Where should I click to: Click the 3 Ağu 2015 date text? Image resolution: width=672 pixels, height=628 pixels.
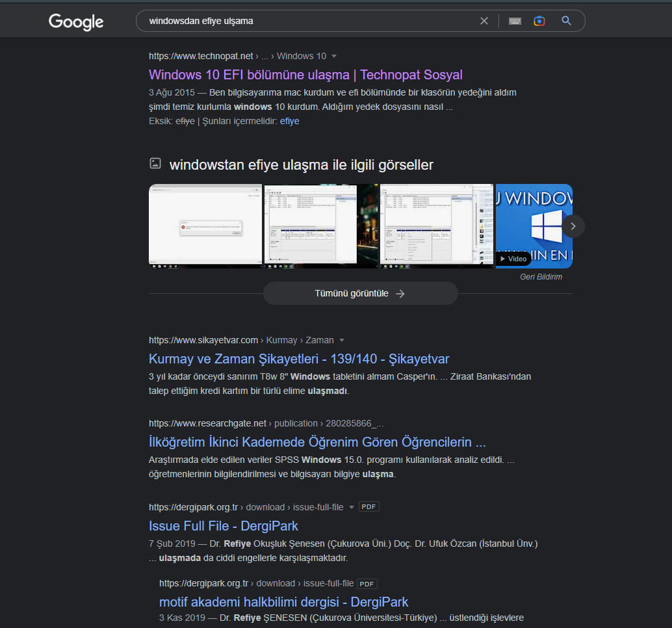(172, 92)
